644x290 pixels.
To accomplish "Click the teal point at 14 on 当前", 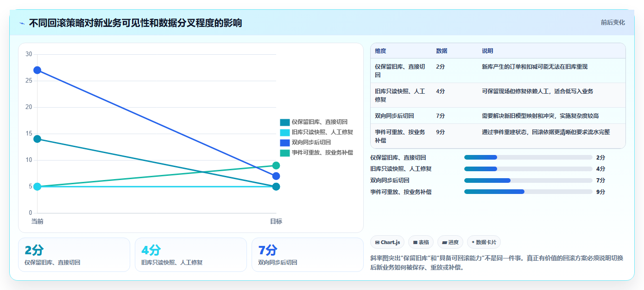I will coord(37,139).
